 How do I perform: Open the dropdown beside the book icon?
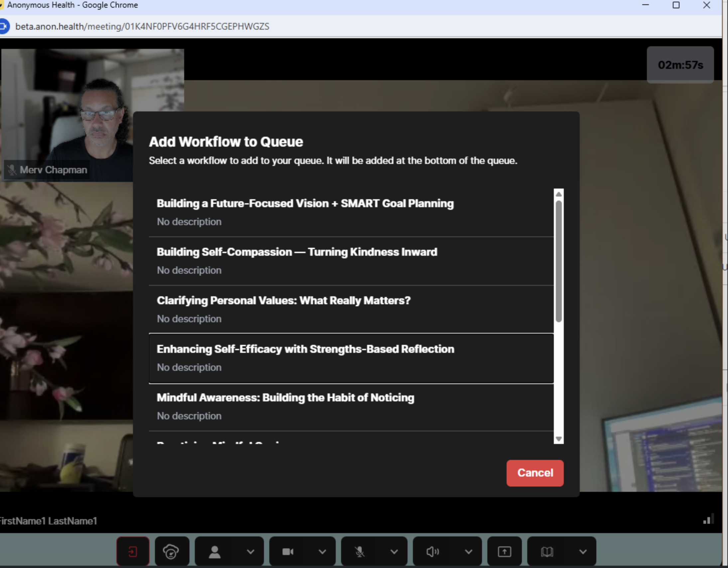pos(583,552)
